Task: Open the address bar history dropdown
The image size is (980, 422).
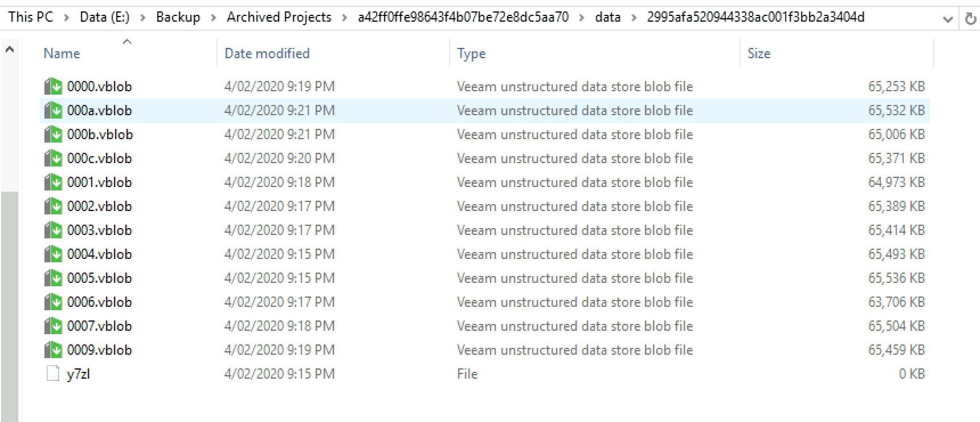Action: coord(948,19)
